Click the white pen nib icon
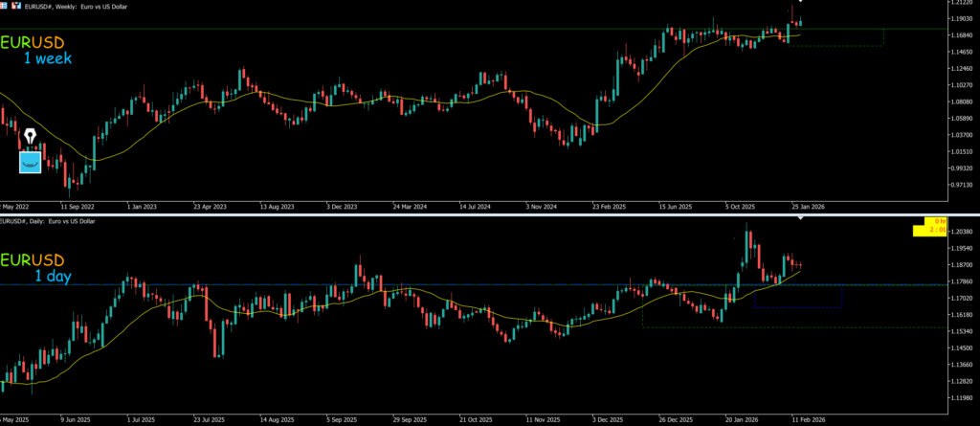The height and width of the screenshot is (426, 980). click(31, 139)
